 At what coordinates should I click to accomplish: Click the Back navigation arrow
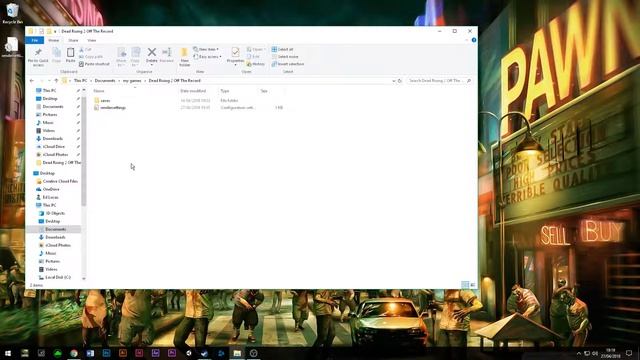(x=31, y=81)
